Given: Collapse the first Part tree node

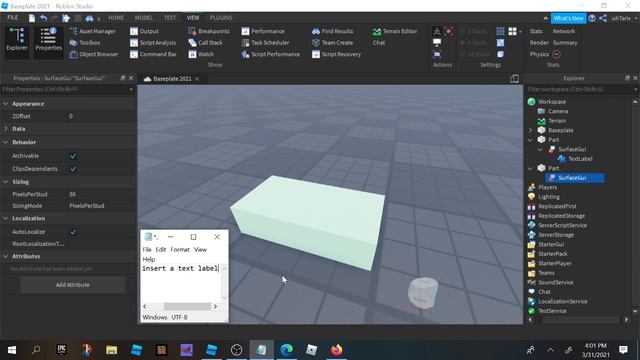Looking at the screenshot, I should coord(531,140).
